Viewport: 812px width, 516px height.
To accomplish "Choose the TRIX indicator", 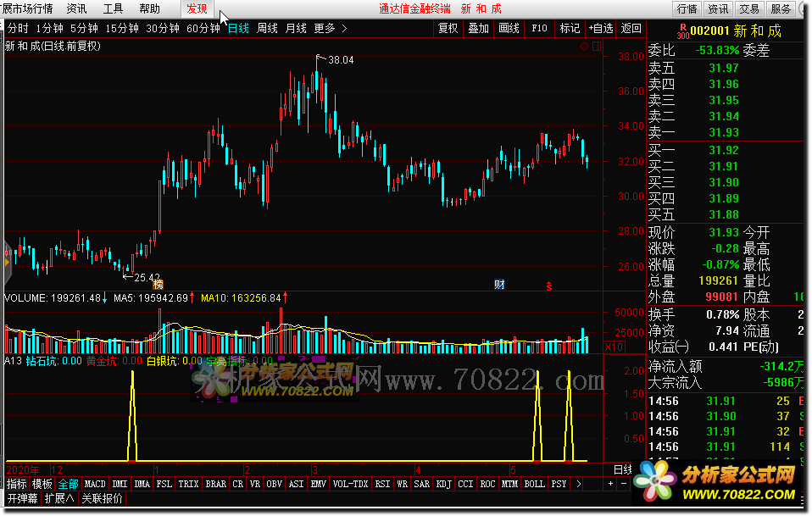I will [x=188, y=484].
